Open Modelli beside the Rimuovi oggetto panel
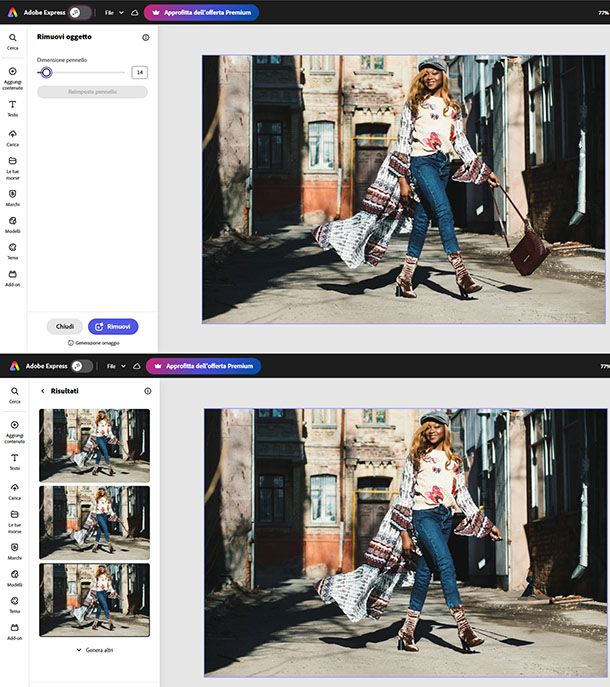Viewport: 610px width, 687px height. point(13,224)
